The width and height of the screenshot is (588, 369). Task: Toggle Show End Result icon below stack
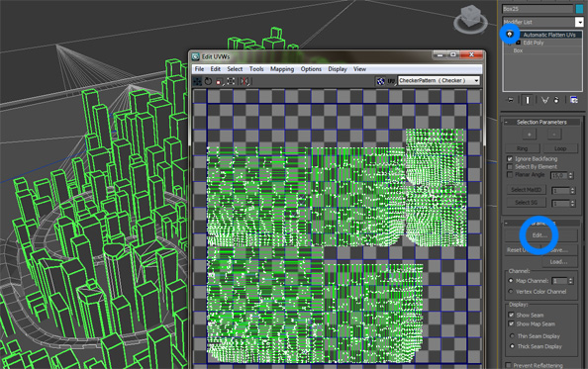click(528, 100)
